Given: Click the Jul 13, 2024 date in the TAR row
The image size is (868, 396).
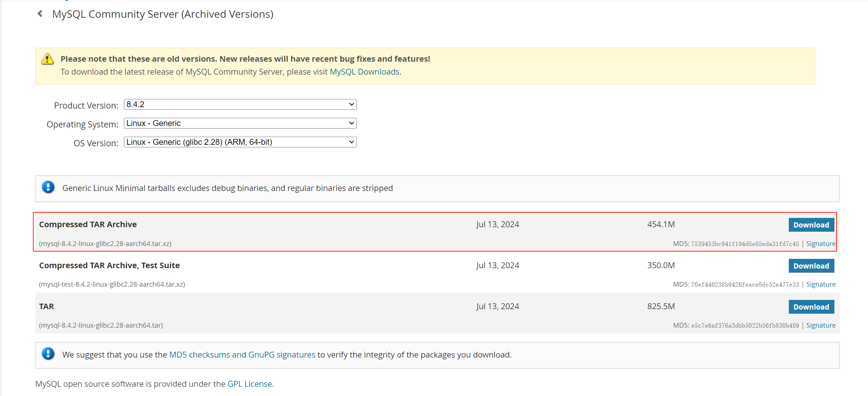Looking at the screenshot, I should click(x=497, y=306).
